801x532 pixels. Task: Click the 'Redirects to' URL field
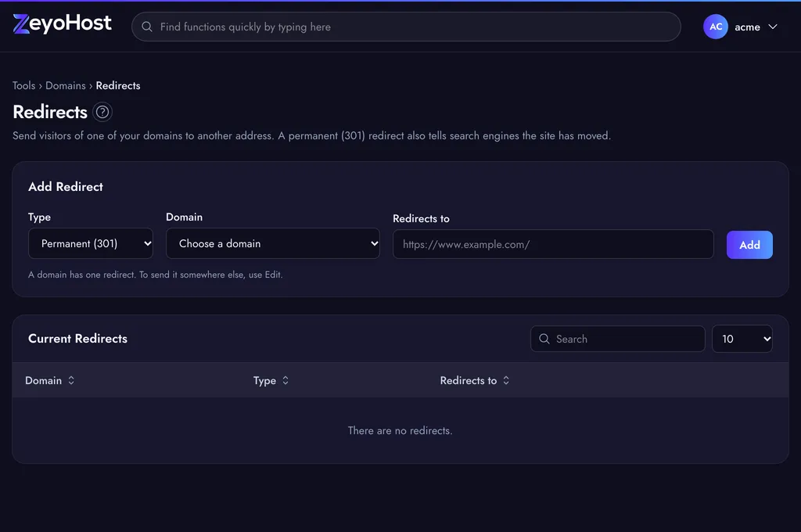(x=553, y=244)
